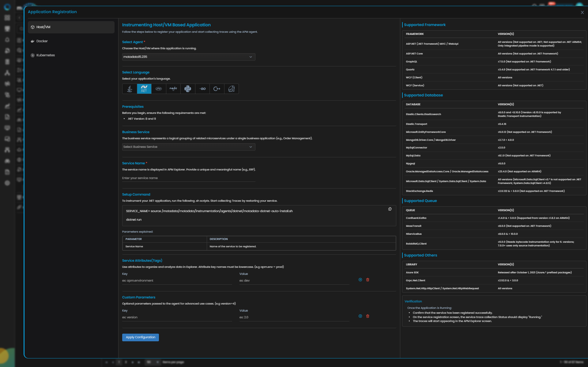
Task: Click the 'Supported Others' heading
Action: click(420, 255)
